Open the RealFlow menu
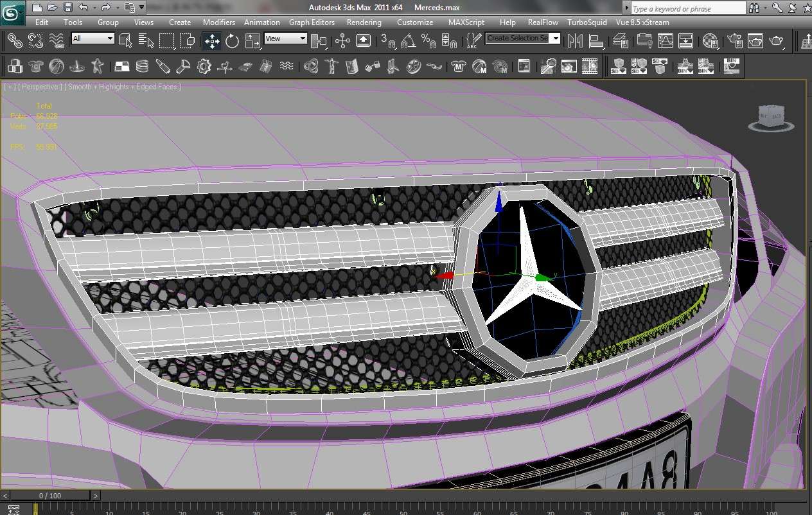The image size is (812, 515). pos(543,22)
